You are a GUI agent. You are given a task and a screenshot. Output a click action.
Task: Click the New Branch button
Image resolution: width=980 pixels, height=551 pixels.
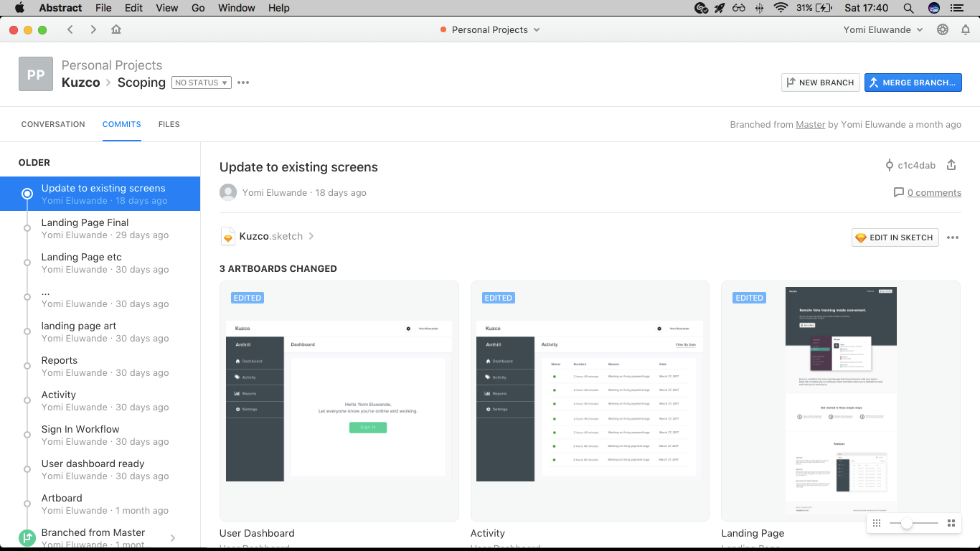(x=821, y=83)
